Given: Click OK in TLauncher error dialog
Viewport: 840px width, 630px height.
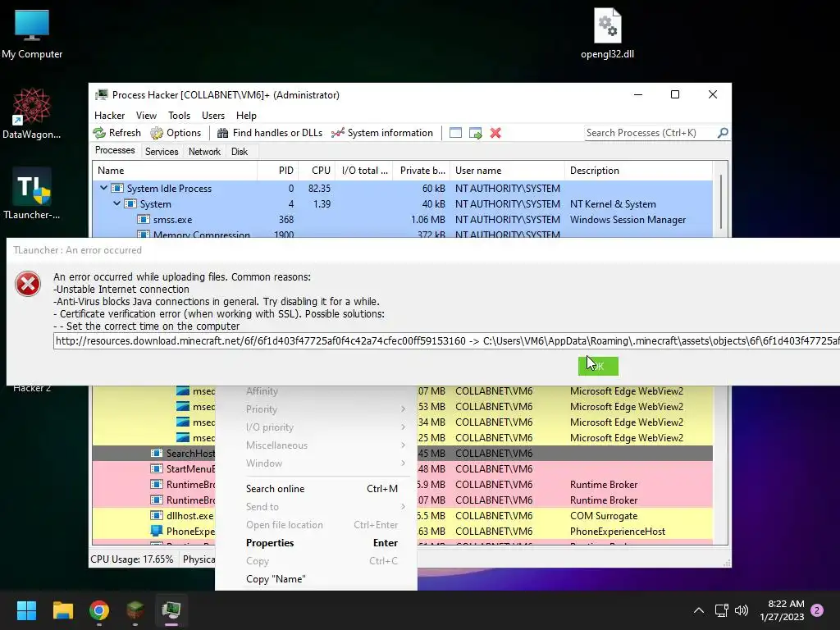Looking at the screenshot, I should point(598,366).
